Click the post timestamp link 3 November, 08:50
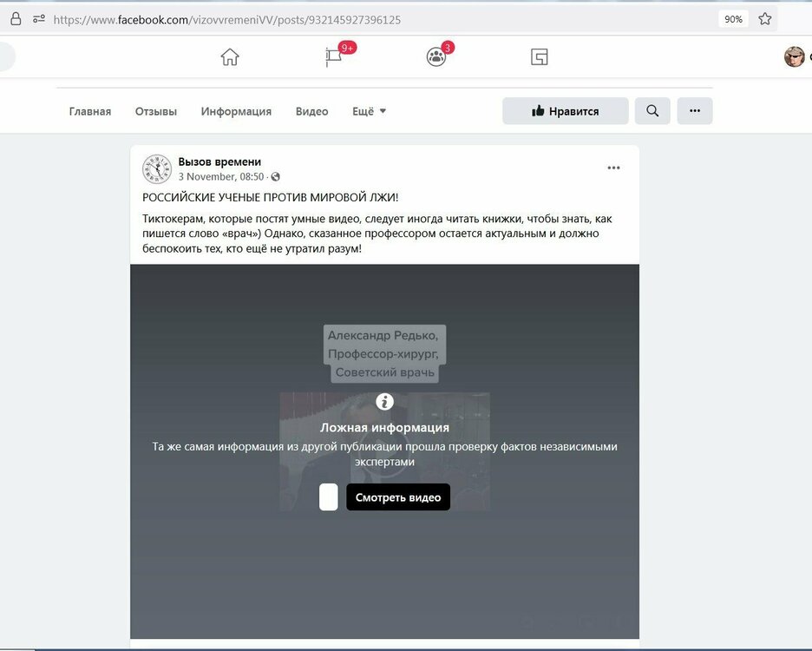Image resolution: width=812 pixels, height=651 pixels. point(206,176)
